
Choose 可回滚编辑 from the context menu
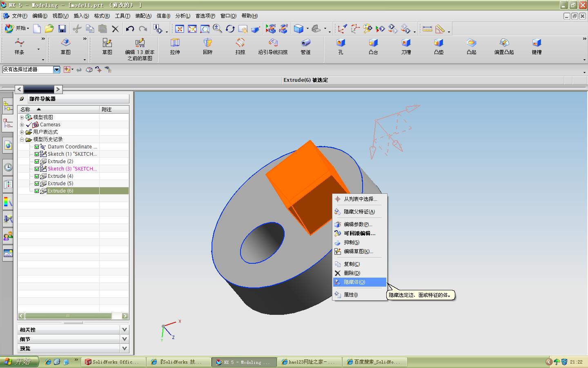pos(359,233)
